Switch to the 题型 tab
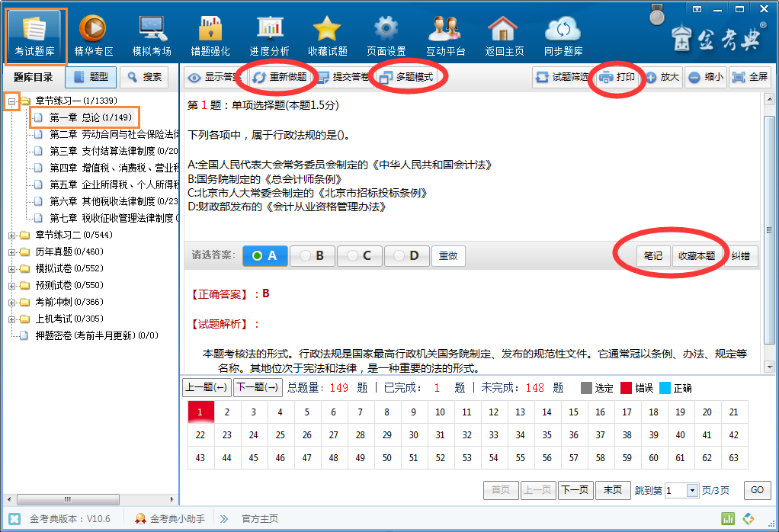 coord(91,77)
